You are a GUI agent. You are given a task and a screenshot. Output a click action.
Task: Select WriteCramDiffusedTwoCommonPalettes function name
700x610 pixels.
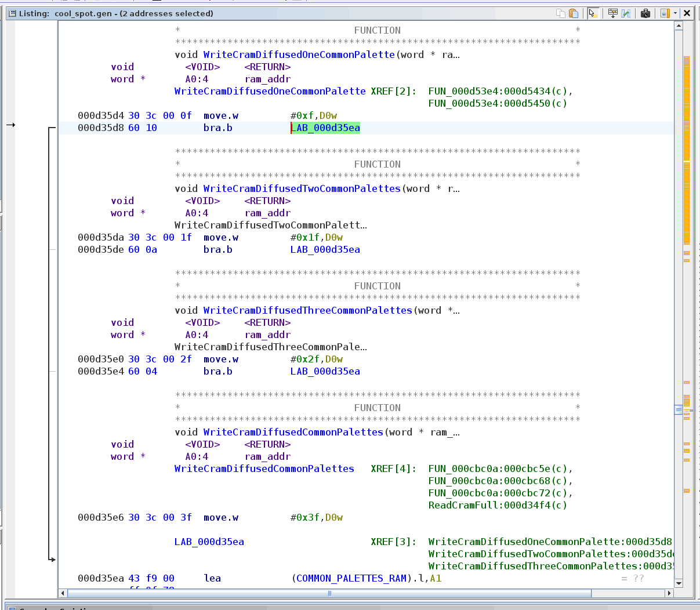pos(302,189)
